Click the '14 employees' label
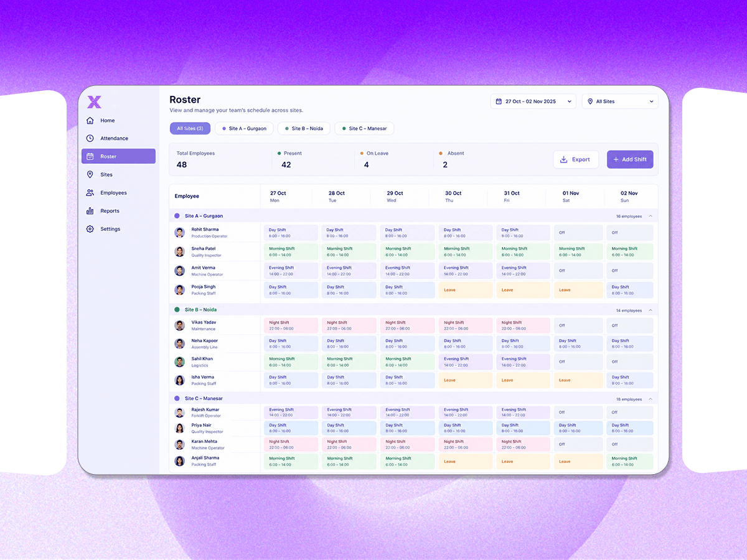 (x=629, y=310)
